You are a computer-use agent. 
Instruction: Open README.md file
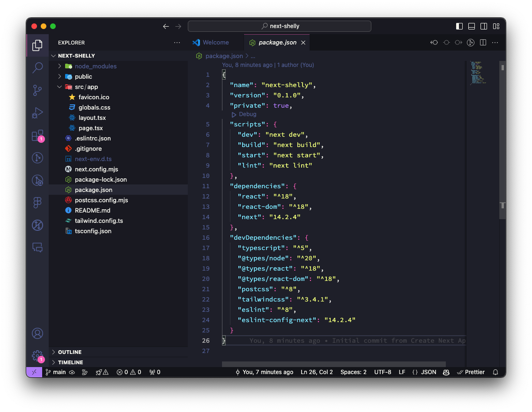pyautogui.click(x=118, y=210)
